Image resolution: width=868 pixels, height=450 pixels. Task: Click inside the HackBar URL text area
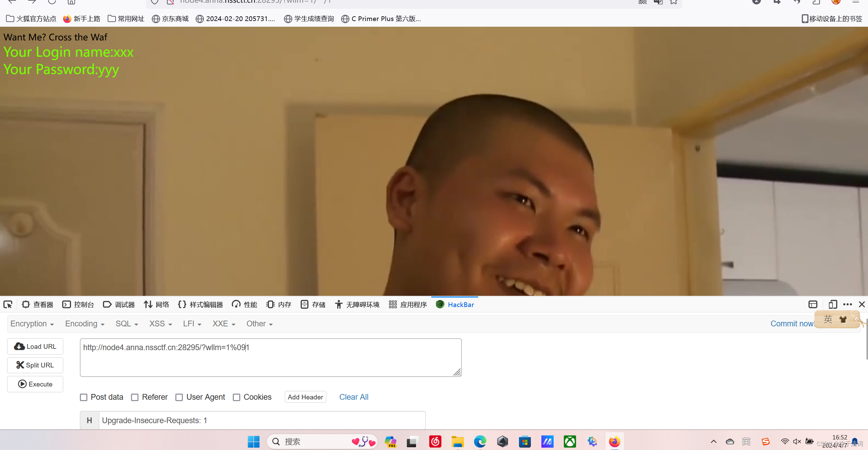(x=270, y=360)
